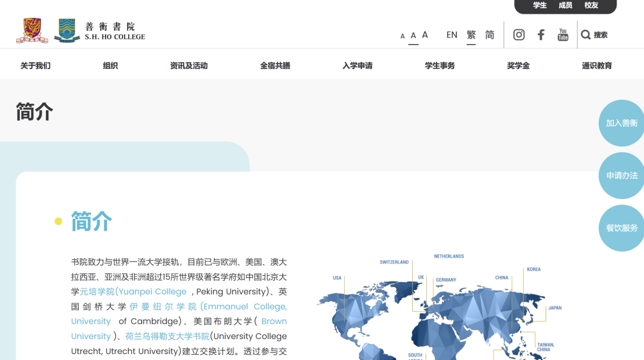Open the college Instagram page icon

[519, 35]
